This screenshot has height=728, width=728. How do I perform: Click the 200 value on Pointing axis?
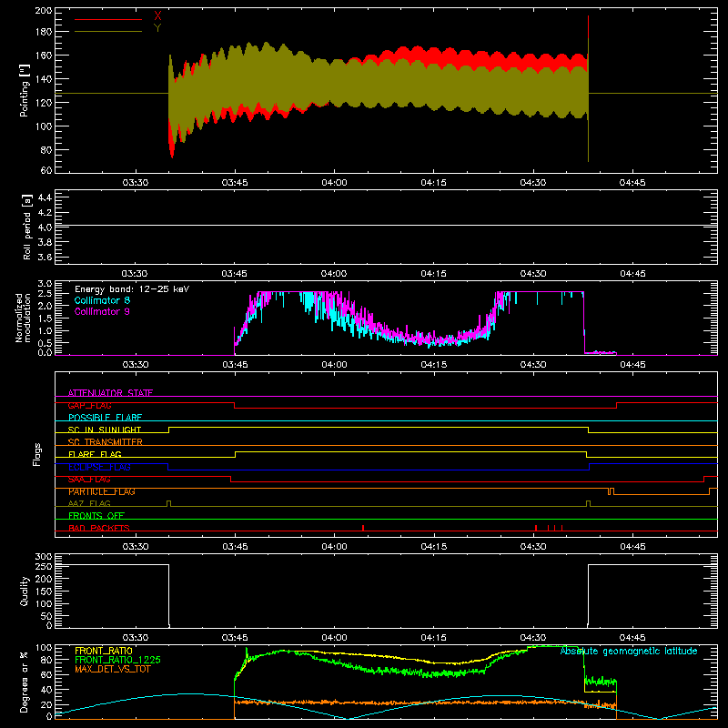click(43, 10)
